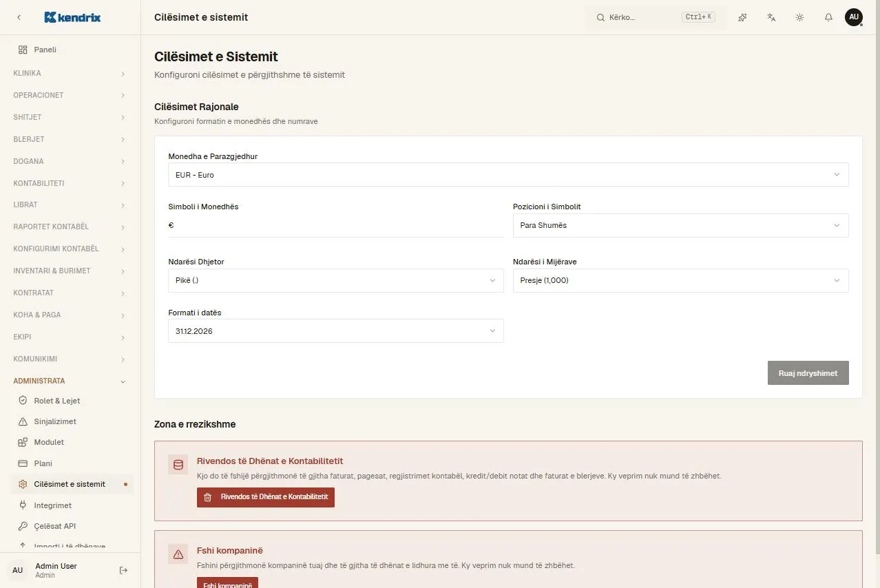Open Çelësat API page
Image resolution: width=880 pixels, height=588 pixels.
pos(73,526)
